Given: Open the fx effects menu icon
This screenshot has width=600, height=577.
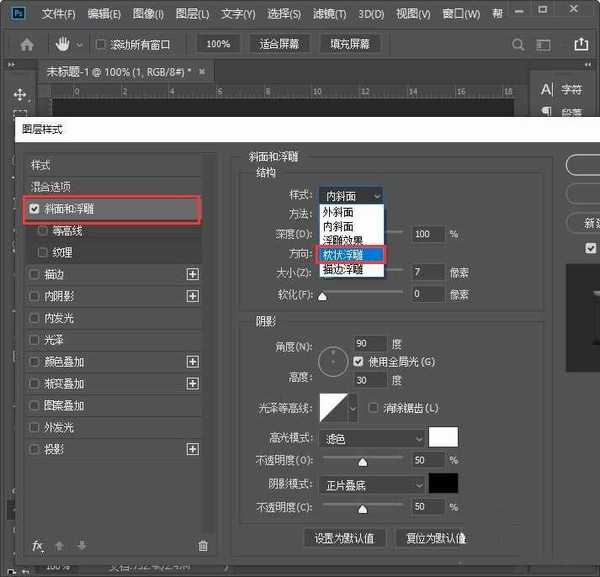Looking at the screenshot, I should (38, 546).
